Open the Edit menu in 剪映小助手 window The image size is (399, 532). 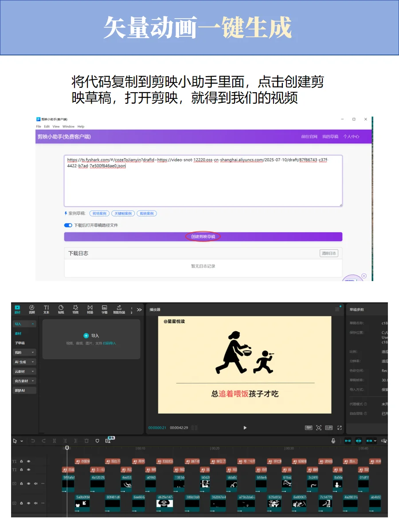tap(47, 126)
